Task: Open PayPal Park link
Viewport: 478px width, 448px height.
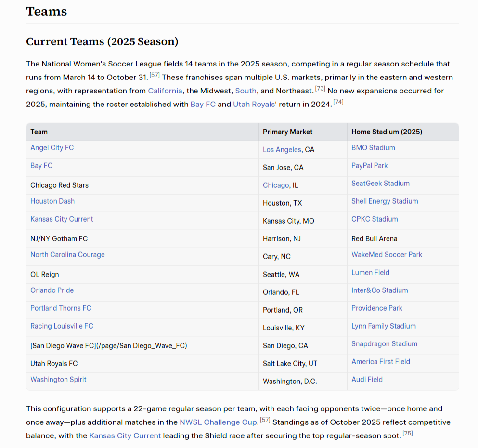Action: (x=370, y=166)
